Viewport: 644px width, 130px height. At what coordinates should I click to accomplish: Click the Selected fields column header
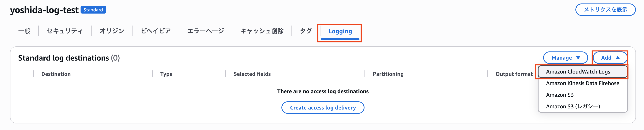[x=252, y=74]
